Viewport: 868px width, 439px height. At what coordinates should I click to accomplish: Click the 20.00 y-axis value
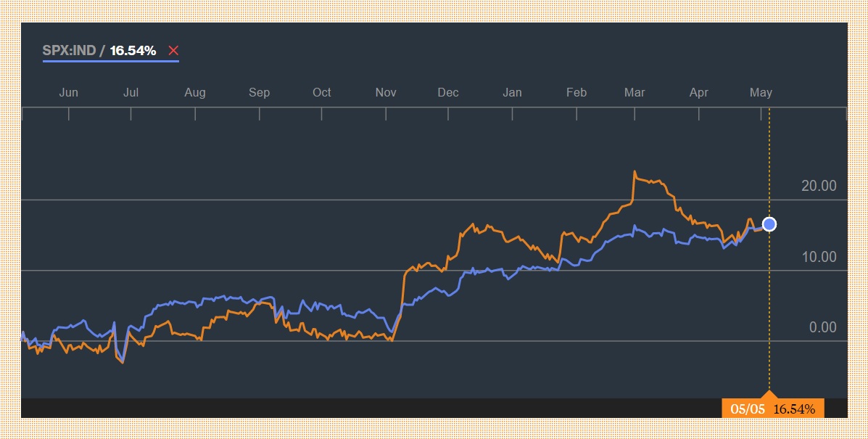[820, 186]
